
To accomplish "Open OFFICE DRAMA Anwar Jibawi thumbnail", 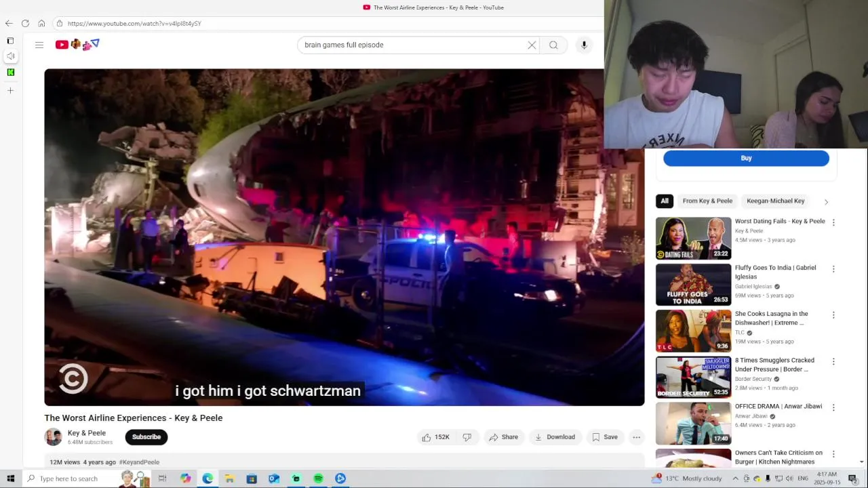I will tap(693, 424).
